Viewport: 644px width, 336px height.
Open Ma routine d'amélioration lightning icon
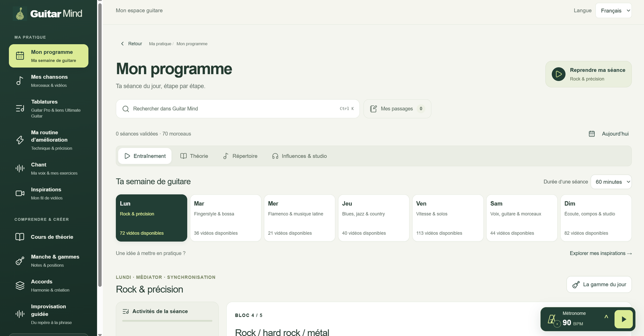[20, 140]
